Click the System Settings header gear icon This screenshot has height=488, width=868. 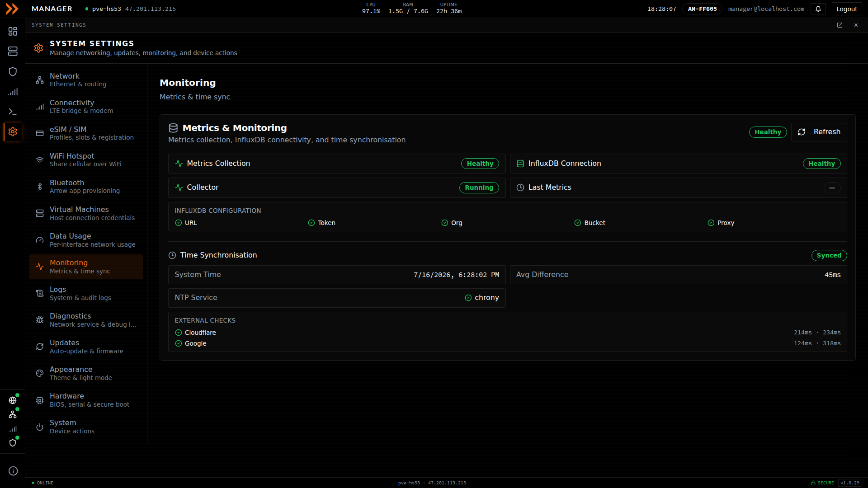38,48
